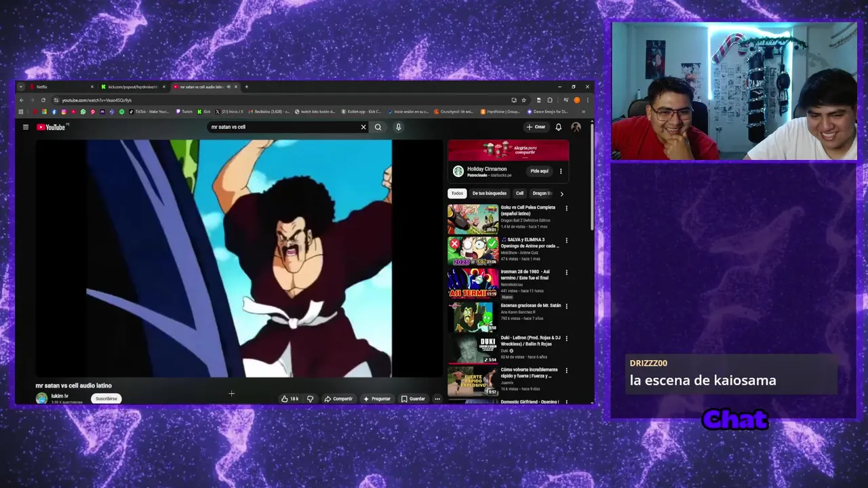Reload the page with the refresh icon
Viewport: 868px width, 488px height.
[x=43, y=100]
